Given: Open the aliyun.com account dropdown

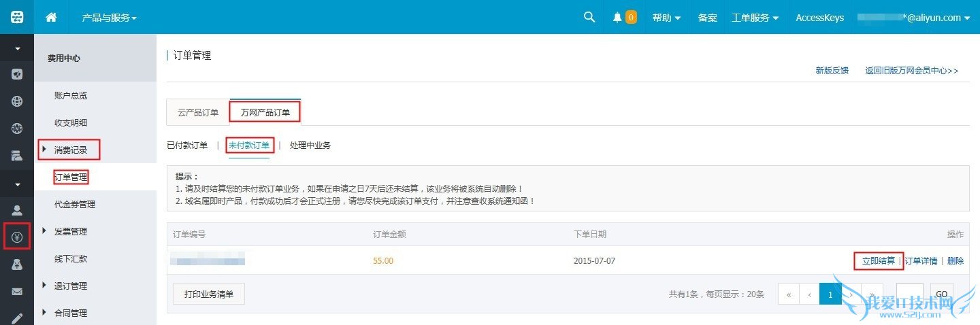Looking at the screenshot, I should point(914,18).
